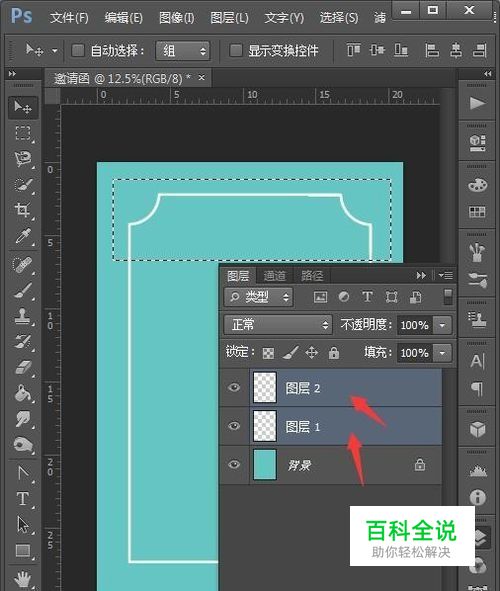
Task: Open the Histogram panel icon
Action: (477, 471)
